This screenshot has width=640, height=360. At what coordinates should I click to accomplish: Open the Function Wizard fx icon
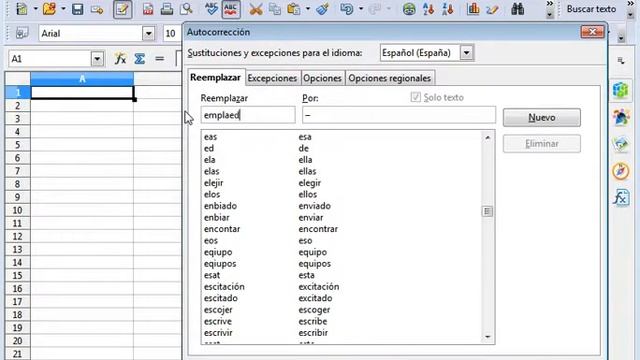coord(120,59)
